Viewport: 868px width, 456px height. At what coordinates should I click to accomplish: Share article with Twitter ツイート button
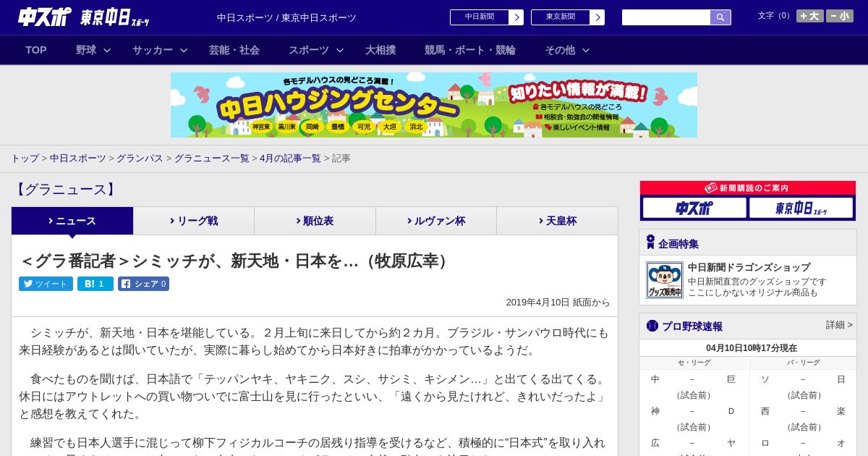46,284
